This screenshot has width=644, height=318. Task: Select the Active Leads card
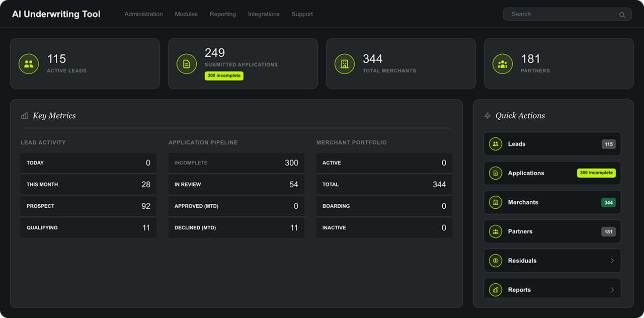click(x=85, y=64)
